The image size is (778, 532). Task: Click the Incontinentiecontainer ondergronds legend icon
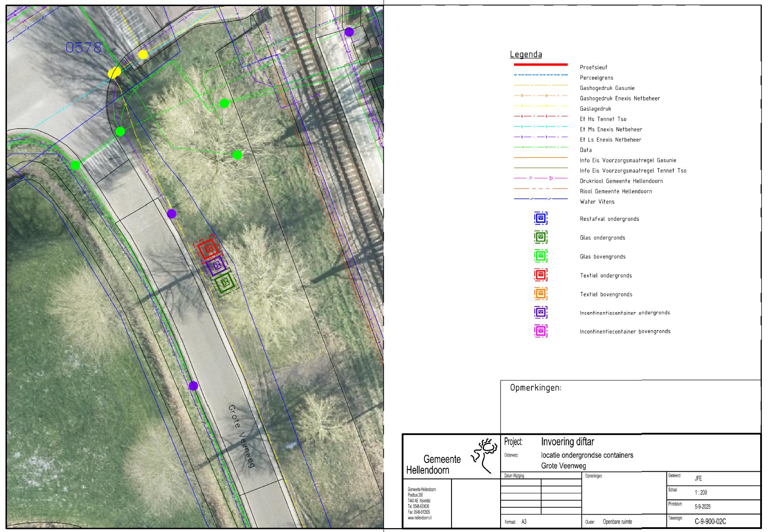(x=541, y=312)
